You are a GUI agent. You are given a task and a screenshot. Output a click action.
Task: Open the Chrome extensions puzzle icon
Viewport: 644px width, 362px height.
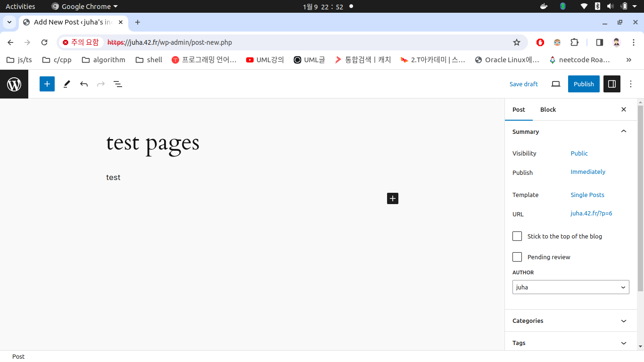pos(574,42)
